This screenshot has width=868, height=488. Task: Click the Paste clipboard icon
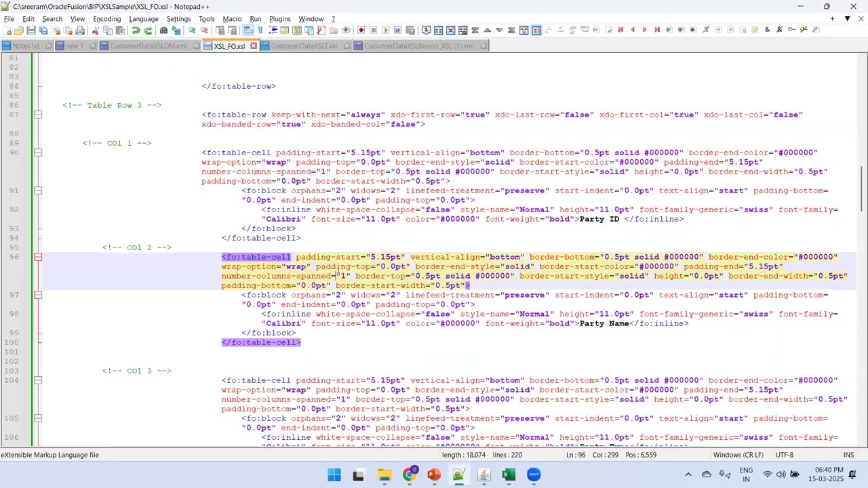[120, 30]
